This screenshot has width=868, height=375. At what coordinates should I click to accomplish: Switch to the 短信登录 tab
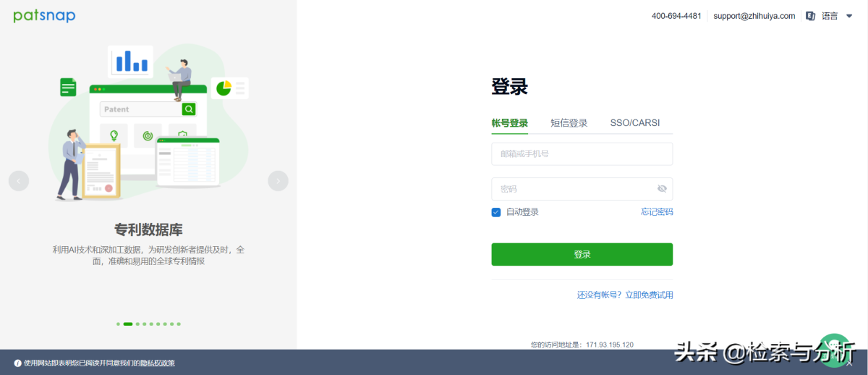point(569,123)
